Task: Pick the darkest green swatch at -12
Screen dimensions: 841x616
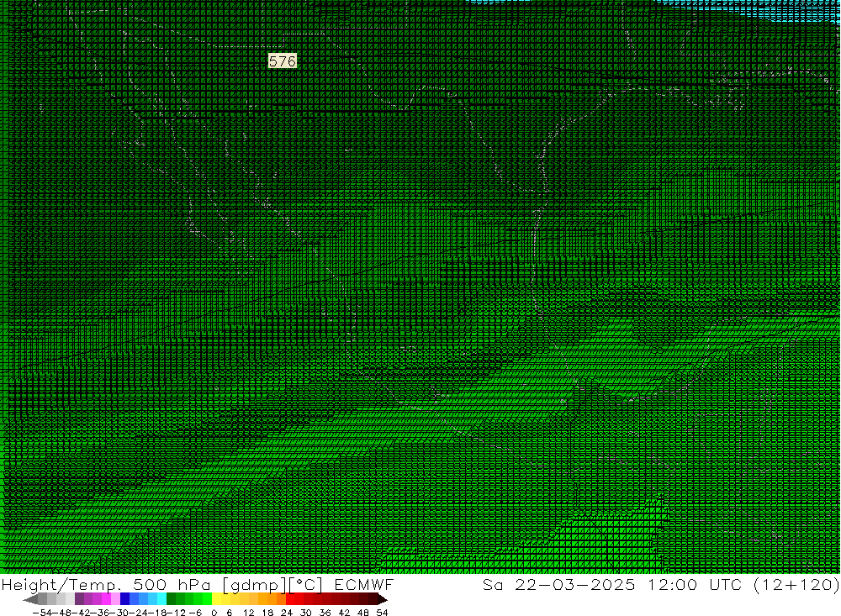Action: (x=171, y=599)
